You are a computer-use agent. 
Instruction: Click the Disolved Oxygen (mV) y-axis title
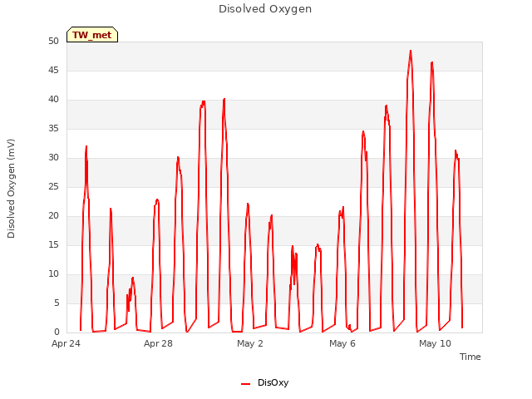pos(11,189)
